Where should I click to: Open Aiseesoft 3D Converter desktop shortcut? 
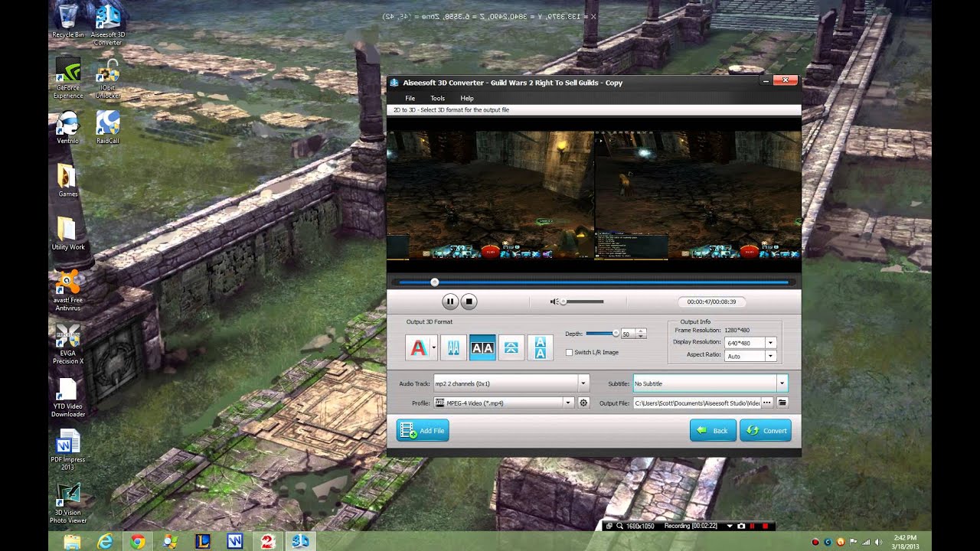108,24
